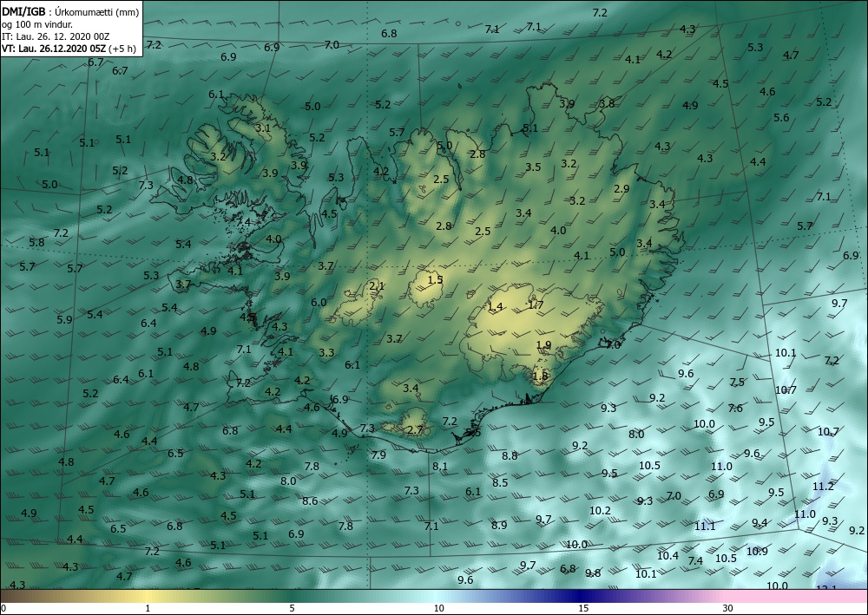Click the map value 11.1

point(705,526)
